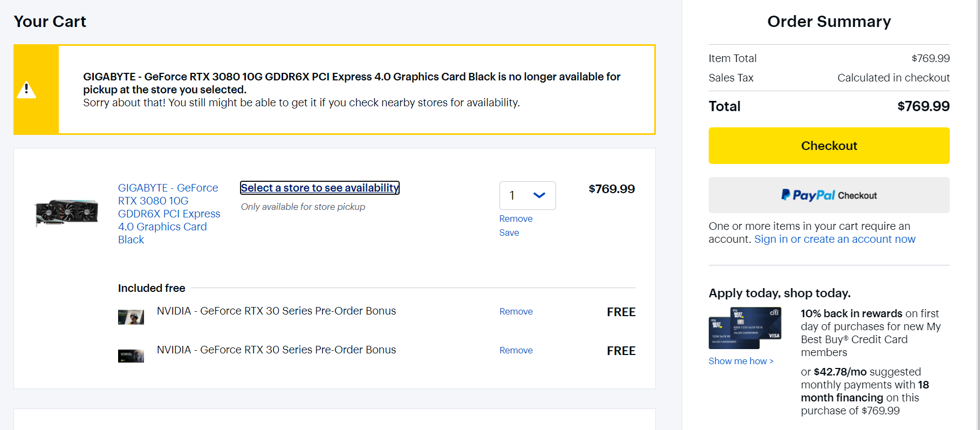Click the yellow Checkout button

pos(829,146)
